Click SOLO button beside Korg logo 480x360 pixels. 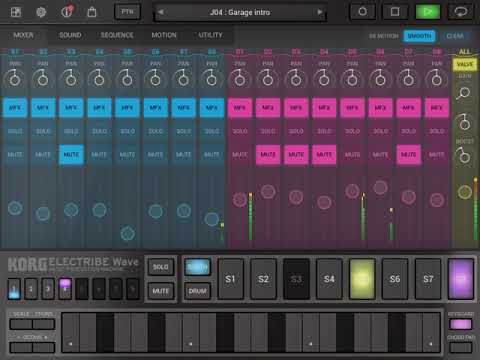pos(161,267)
